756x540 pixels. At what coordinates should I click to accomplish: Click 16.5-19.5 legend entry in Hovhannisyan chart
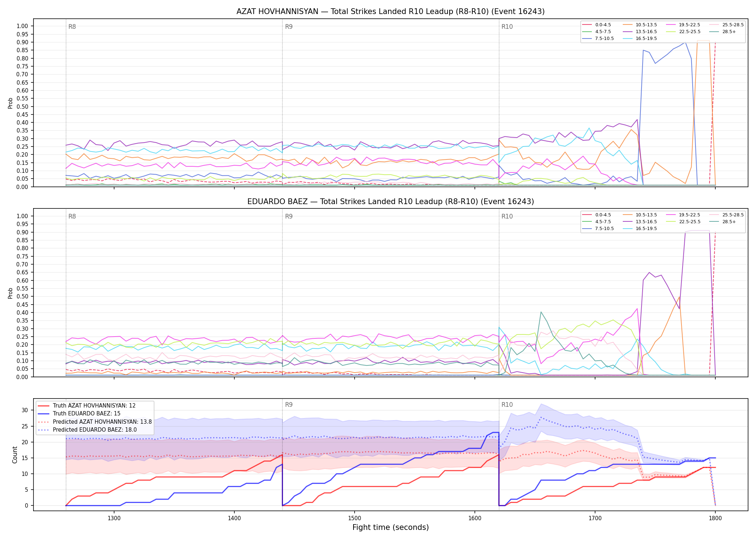640,39
